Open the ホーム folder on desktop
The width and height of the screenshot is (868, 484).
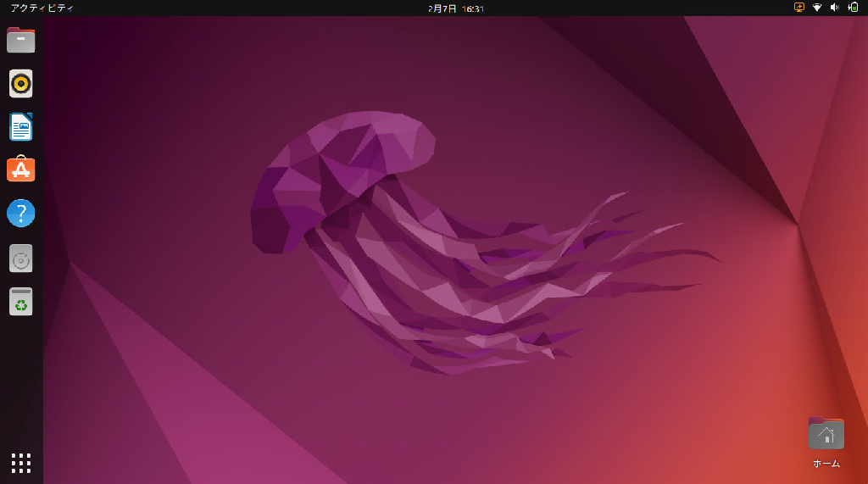click(x=826, y=442)
